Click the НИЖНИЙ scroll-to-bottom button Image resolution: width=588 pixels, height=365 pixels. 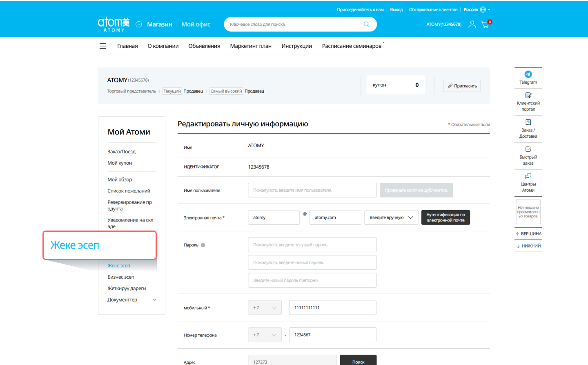[528, 246]
